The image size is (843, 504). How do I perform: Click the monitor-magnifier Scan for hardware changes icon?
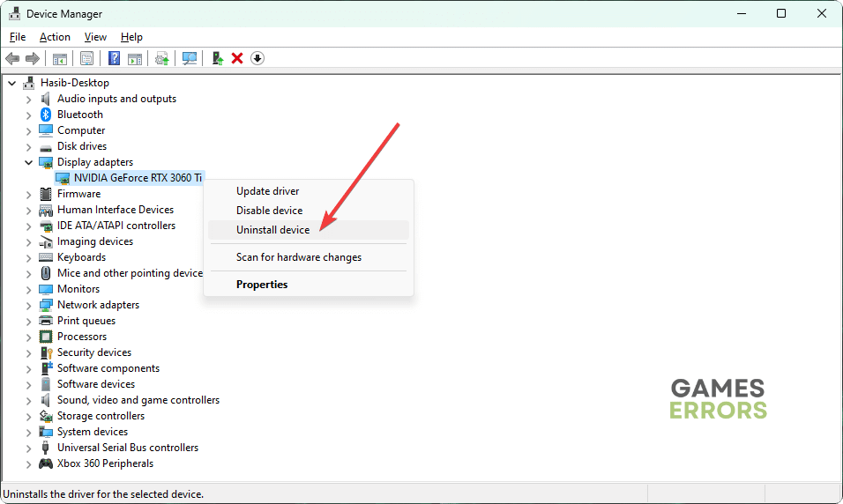click(190, 58)
